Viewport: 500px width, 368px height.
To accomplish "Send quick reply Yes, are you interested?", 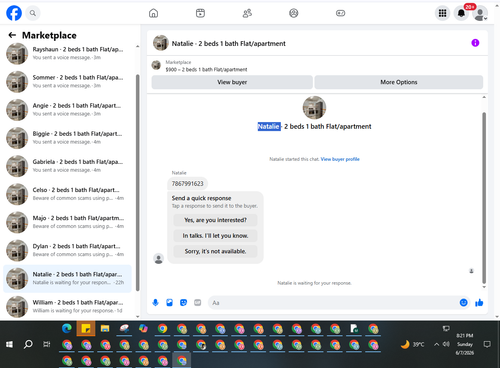I will coord(215,220).
